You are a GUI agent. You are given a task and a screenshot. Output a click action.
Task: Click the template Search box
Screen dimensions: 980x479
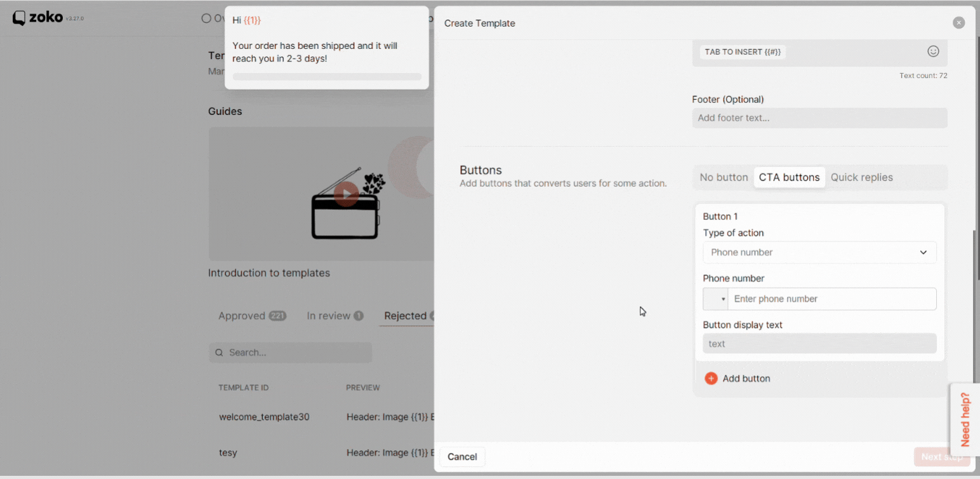click(x=291, y=353)
